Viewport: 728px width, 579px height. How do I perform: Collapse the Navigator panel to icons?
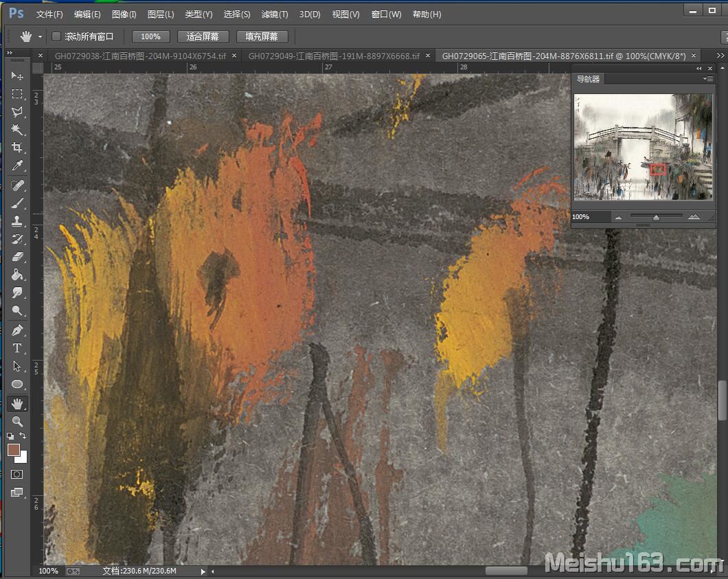pos(698,68)
